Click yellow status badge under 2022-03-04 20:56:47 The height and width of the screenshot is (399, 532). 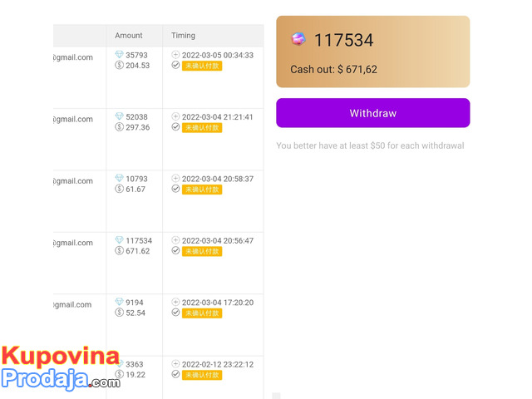[x=202, y=251]
